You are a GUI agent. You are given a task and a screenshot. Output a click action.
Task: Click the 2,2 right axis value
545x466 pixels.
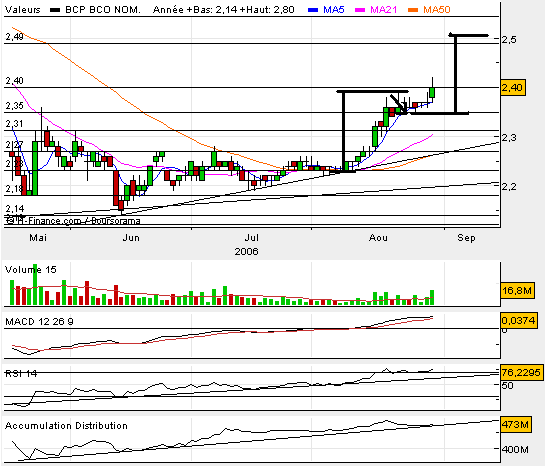point(509,187)
